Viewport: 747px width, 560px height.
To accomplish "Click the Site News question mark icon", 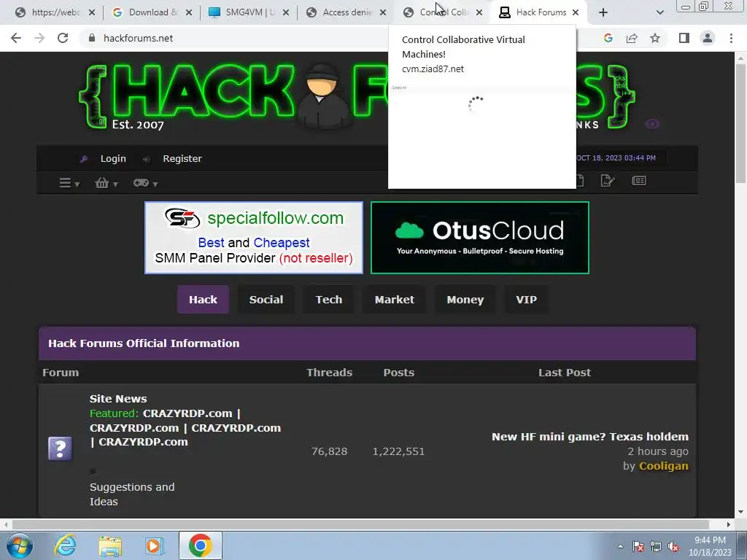I will point(60,448).
